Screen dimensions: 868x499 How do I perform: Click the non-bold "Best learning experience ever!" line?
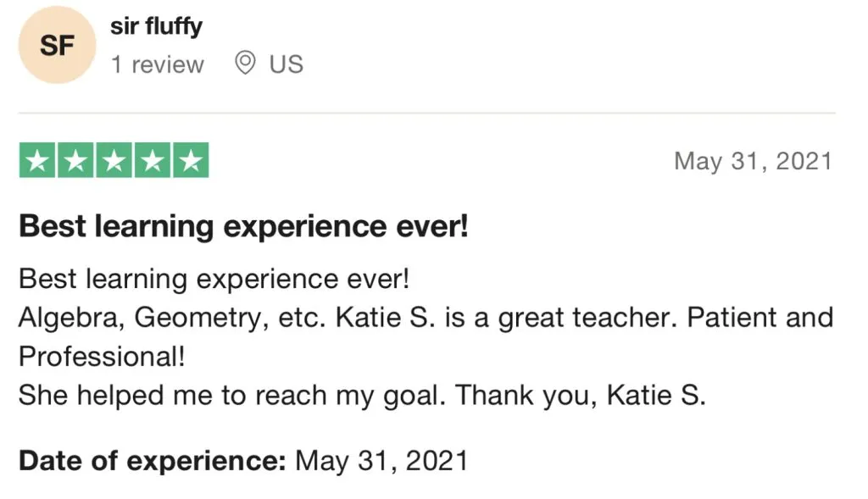point(214,279)
